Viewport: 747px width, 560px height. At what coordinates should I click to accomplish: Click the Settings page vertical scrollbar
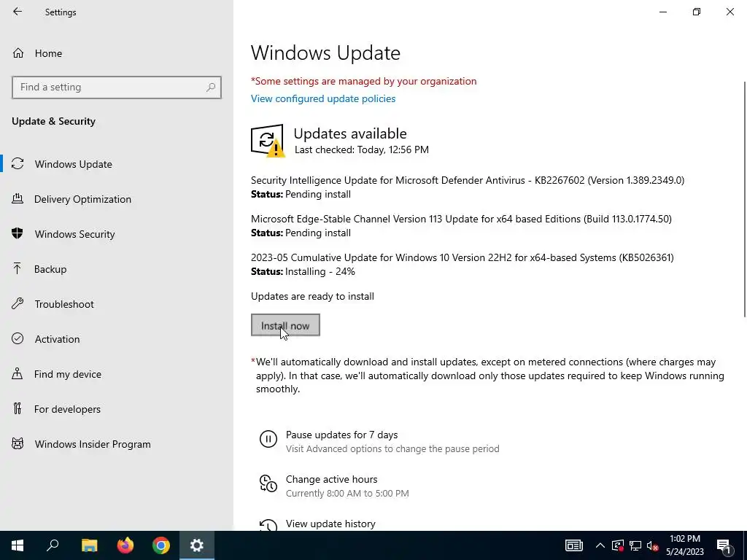coord(744,199)
